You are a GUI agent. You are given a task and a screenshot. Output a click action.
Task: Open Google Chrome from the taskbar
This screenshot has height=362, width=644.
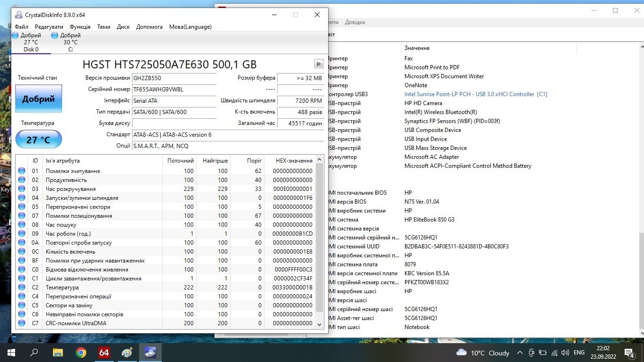pos(81,352)
